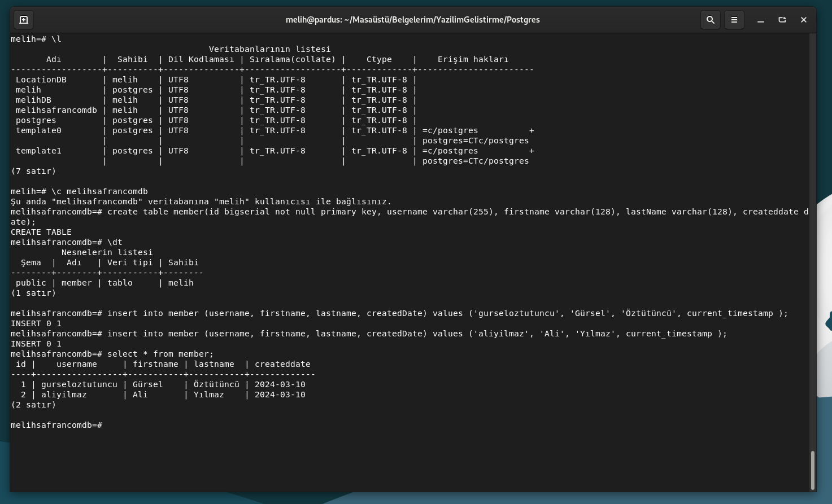Close the terminal window
Viewport: 832px width, 504px height.
[x=804, y=20]
